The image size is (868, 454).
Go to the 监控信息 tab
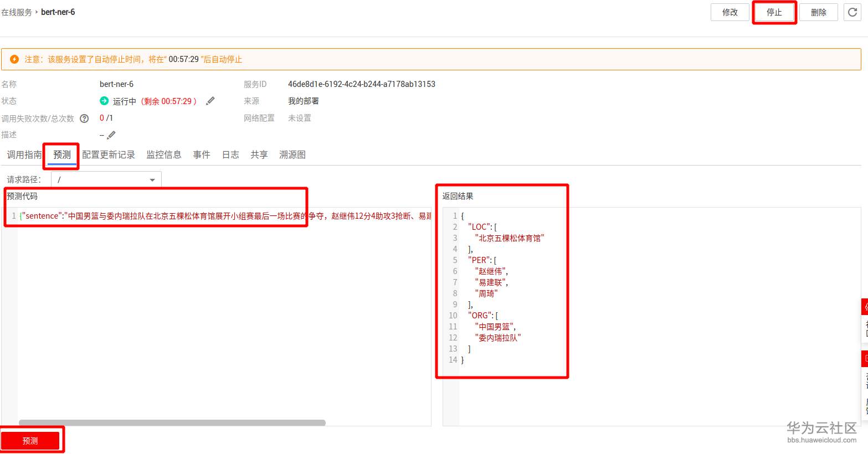coord(164,155)
